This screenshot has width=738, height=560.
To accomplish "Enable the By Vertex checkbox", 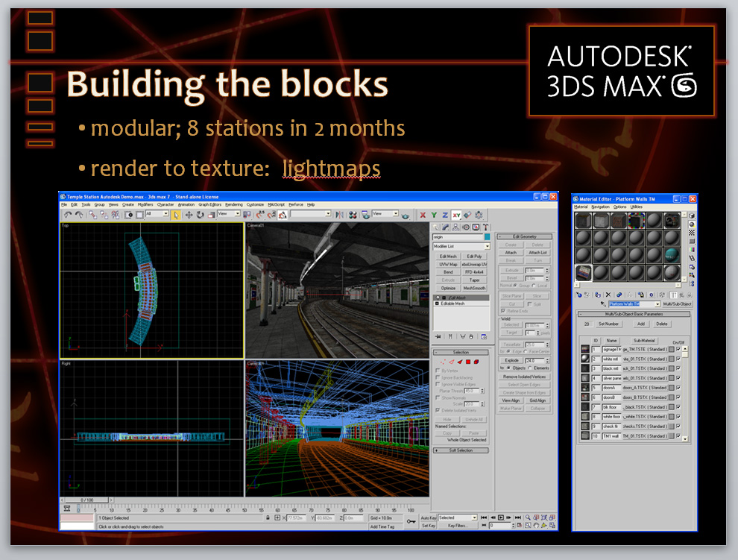I will point(438,371).
